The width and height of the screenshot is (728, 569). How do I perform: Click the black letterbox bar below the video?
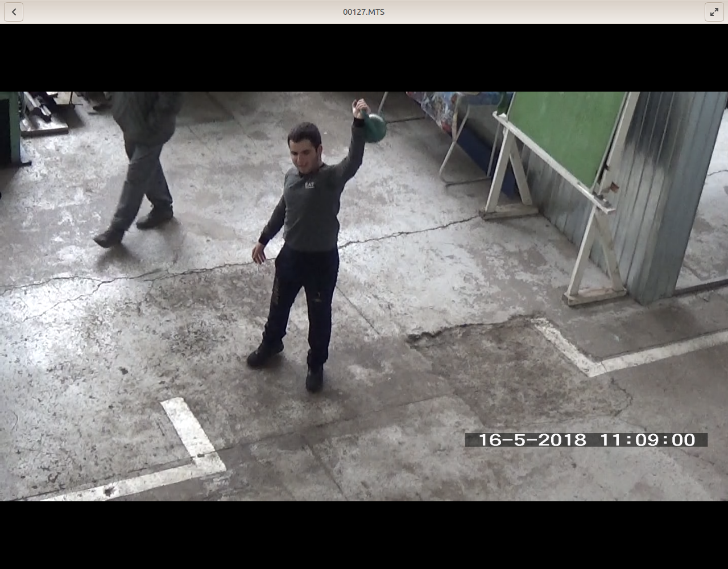click(364, 535)
